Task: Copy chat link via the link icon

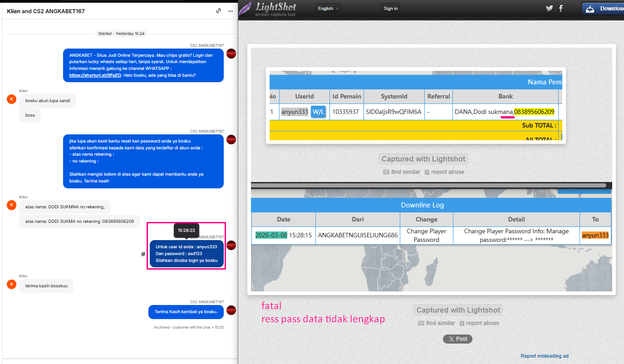Action: pos(219,11)
